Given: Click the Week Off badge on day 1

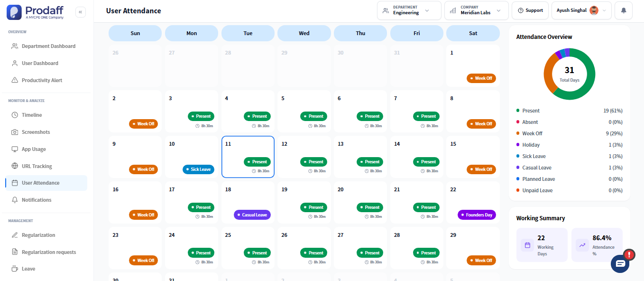Looking at the screenshot, I should [x=481, y=78].
